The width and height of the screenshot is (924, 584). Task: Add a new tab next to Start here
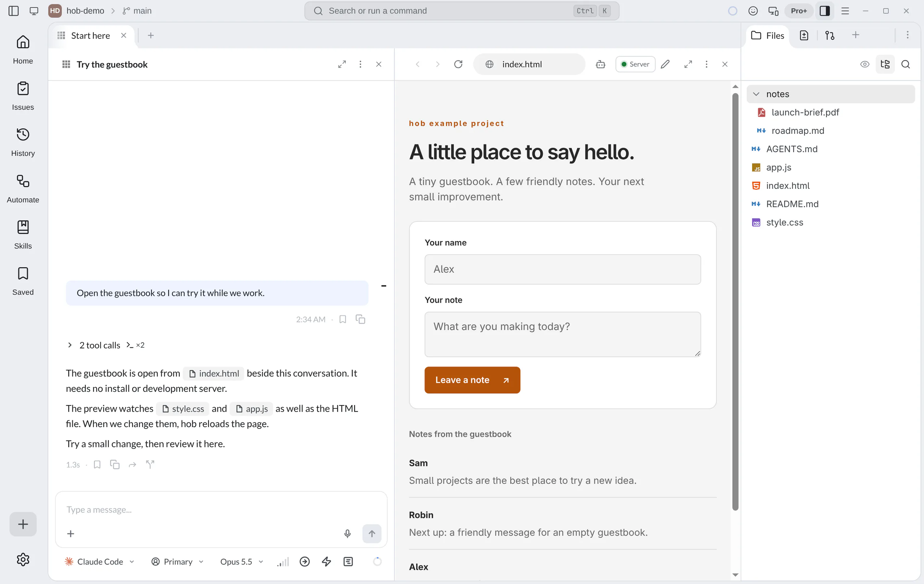[x=151, y=35]
